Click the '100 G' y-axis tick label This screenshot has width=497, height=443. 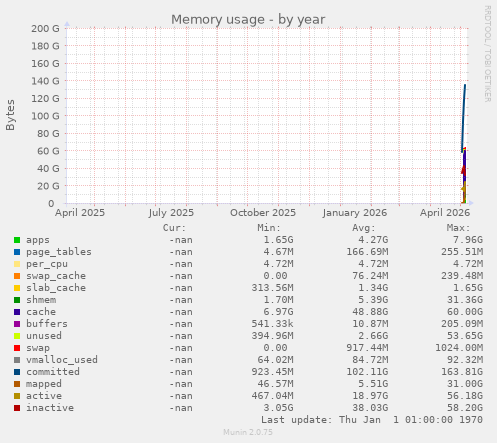(x=45, y=116)
